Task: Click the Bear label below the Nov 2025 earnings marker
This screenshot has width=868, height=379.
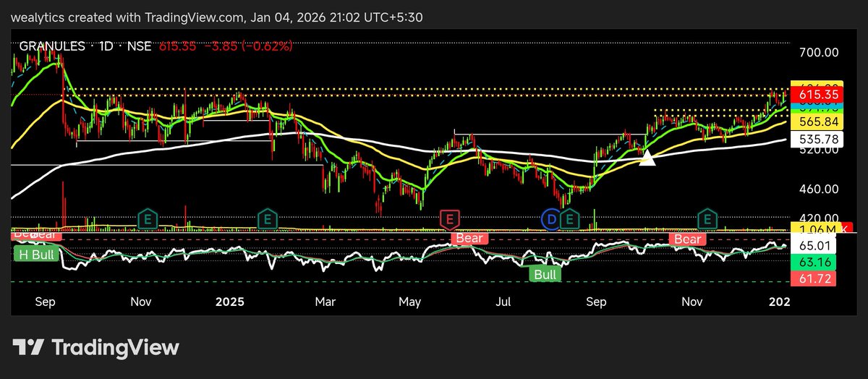Action: pyautogui.click(x=688, y=239)
